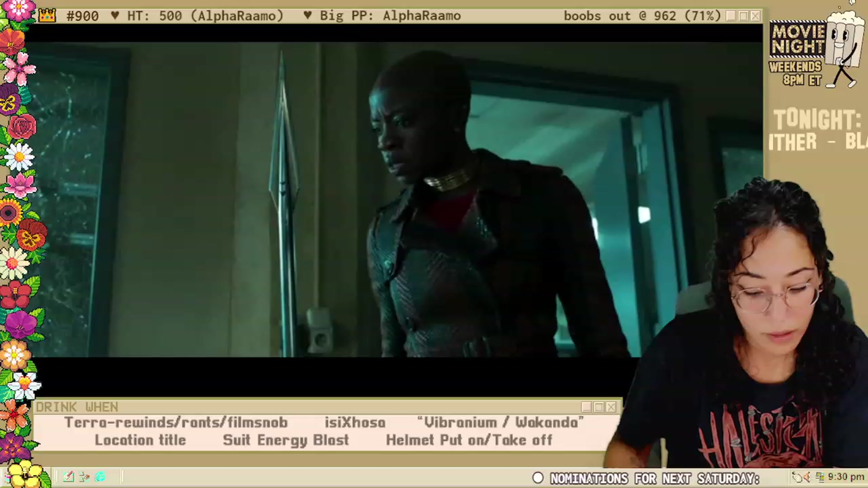The width and height of the screenshot is (868, 488).
Task: Click 'Helmet Put on/Take off' text
Action: point(469,440)
